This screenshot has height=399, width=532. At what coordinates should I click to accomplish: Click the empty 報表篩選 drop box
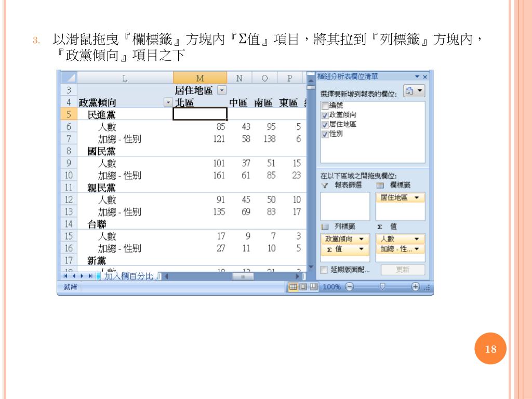click(x=345, y=206)
